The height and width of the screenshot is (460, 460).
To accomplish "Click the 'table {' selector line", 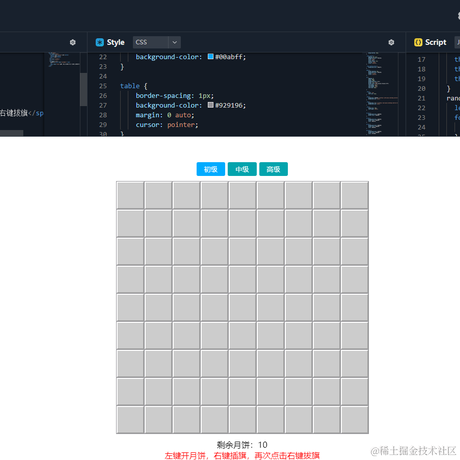I will click(133, 86).
